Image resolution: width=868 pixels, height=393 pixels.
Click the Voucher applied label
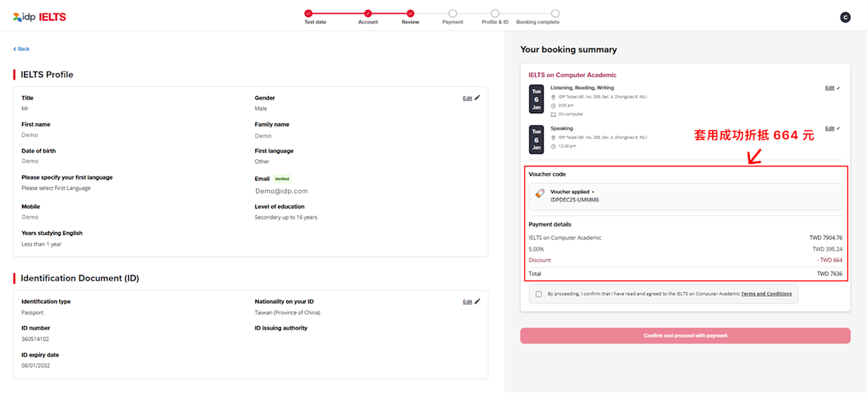[x=570, y=192]
